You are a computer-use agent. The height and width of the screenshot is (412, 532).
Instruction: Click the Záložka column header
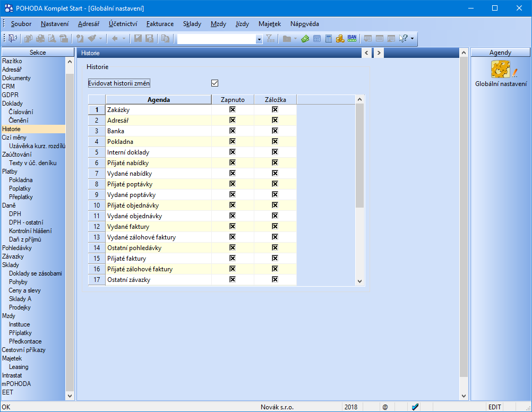[x=275, y=99]
